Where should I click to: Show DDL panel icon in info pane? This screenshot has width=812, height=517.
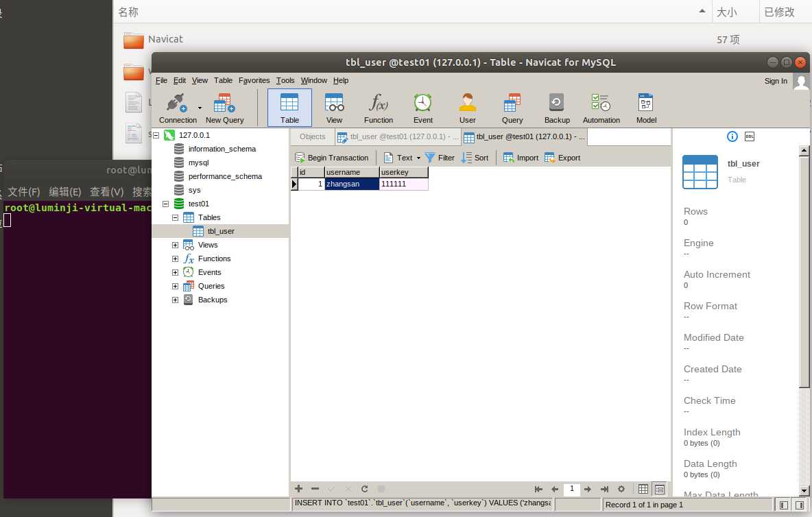(x=750, y=136)
